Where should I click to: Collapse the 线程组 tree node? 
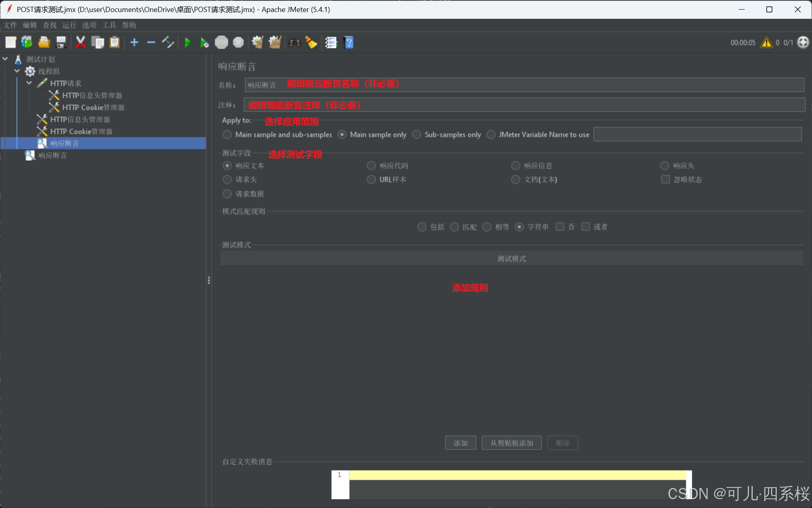tap(17, 71)
